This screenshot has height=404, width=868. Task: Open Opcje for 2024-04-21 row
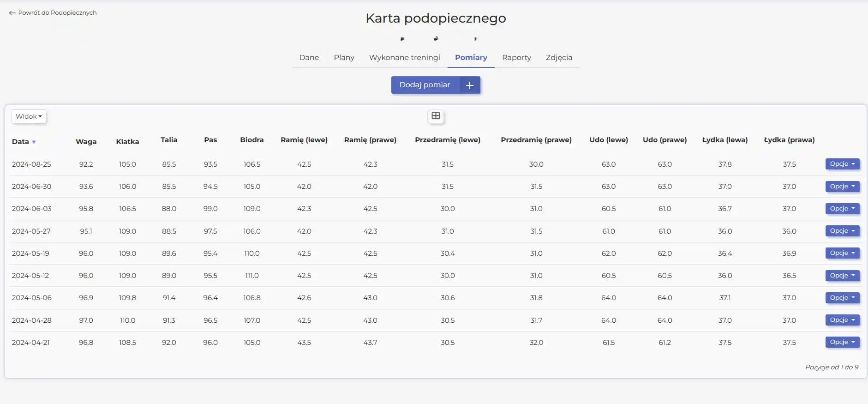842,342
